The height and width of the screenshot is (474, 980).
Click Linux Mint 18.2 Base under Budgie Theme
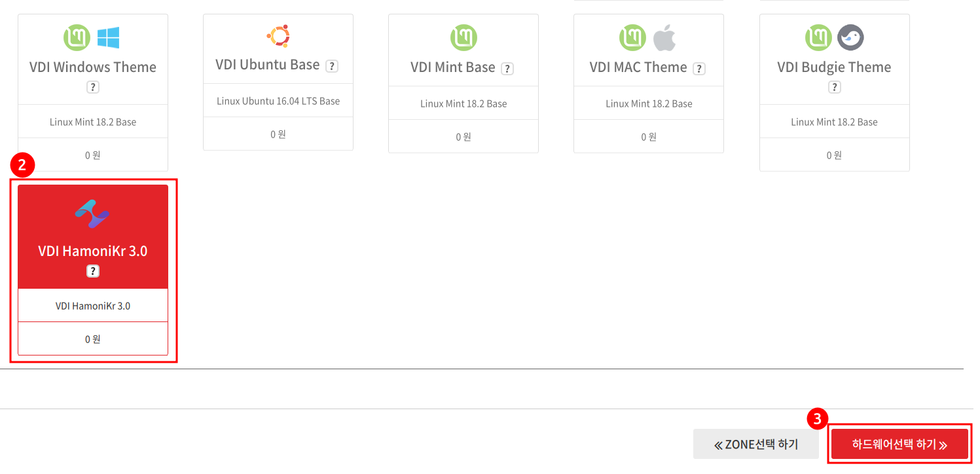click(x=834, y=122)
